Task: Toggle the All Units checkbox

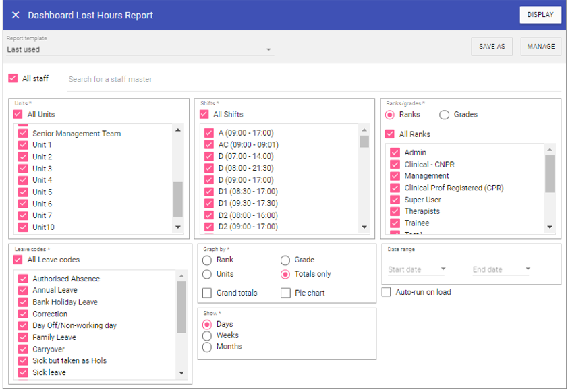Action: point(18,114)
